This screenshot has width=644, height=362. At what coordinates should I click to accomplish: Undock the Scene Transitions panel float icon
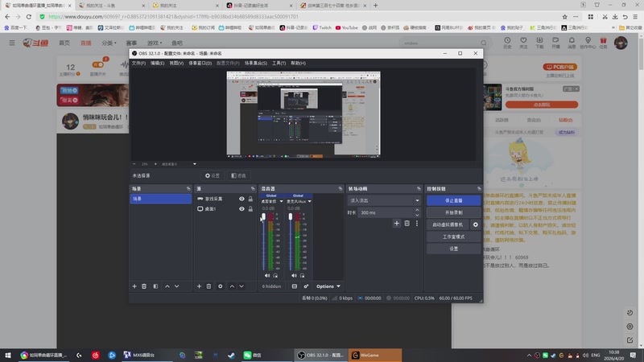point(419,189)
